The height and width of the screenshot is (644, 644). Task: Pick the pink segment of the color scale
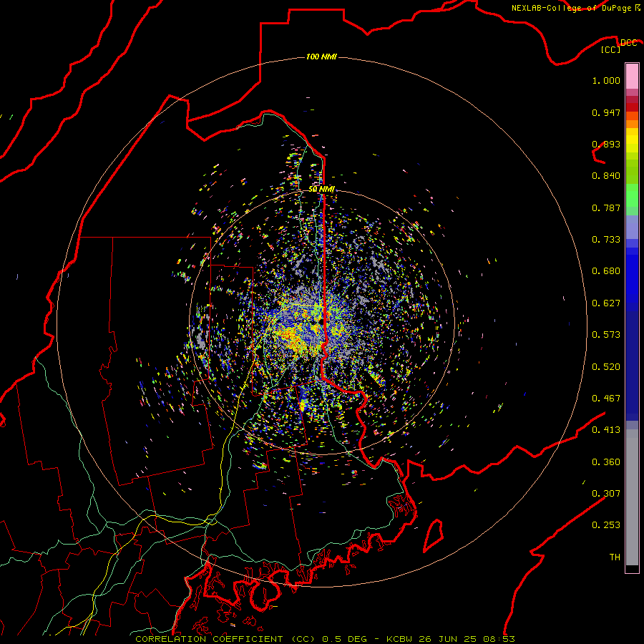pos(632,76)
